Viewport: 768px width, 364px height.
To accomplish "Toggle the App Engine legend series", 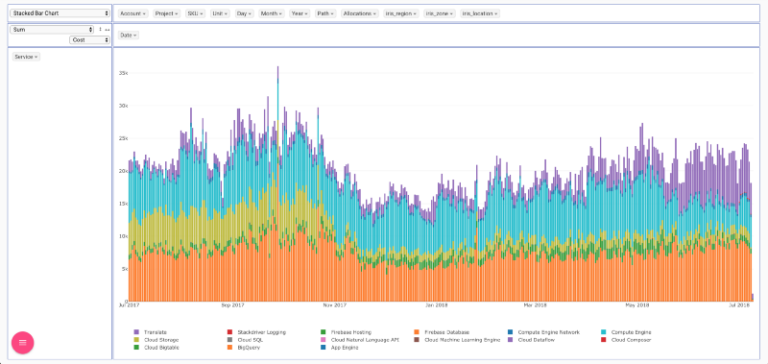I will point(339,347).
